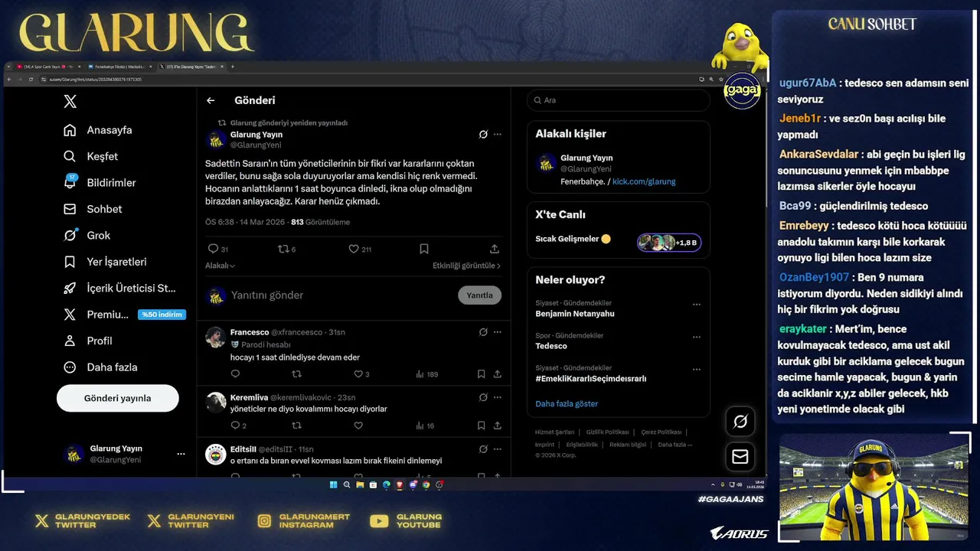Switch to Fenerbahçe Fikstür tab

(x=119, y=67)
